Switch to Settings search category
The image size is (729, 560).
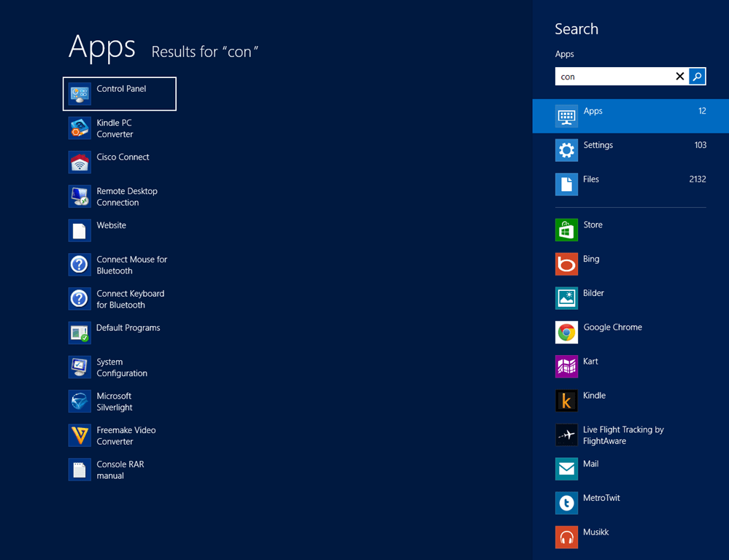(x=630, y=150)
